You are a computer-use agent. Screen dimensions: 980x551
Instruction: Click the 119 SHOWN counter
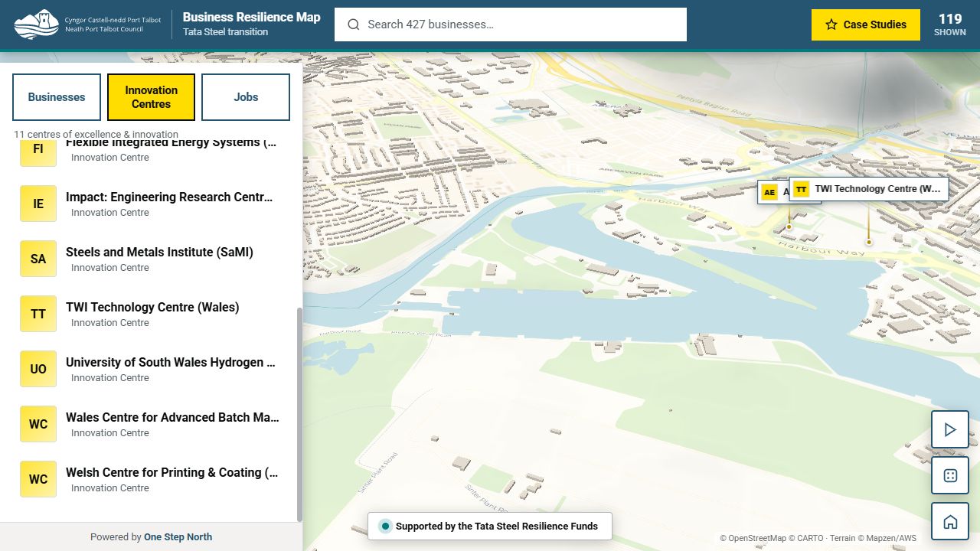pyautogui.click(x=950, y=24)
